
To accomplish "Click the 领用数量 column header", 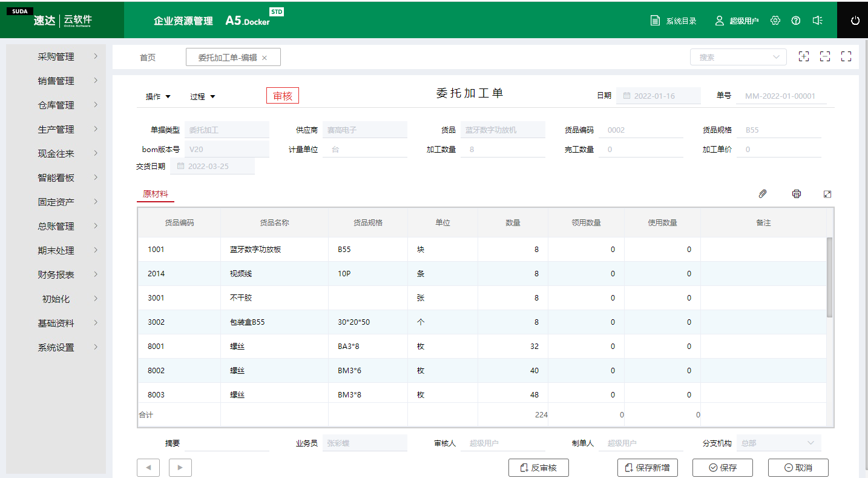I will point(586,222).
